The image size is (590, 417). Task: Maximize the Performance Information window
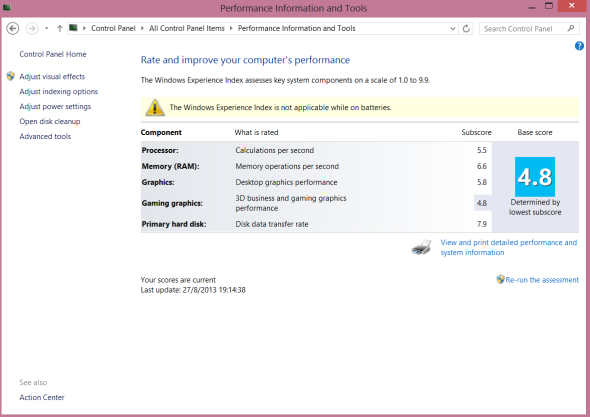click(x=549, y=6)
